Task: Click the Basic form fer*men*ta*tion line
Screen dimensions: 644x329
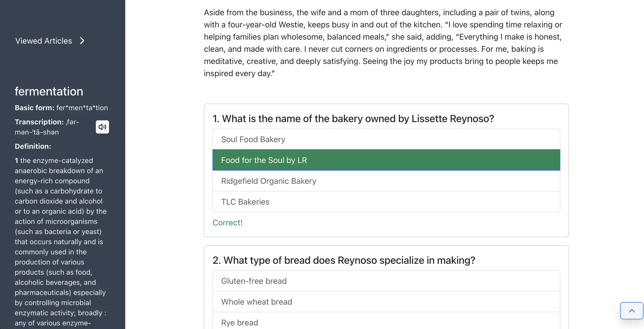Action: click(x=61, y=108)
